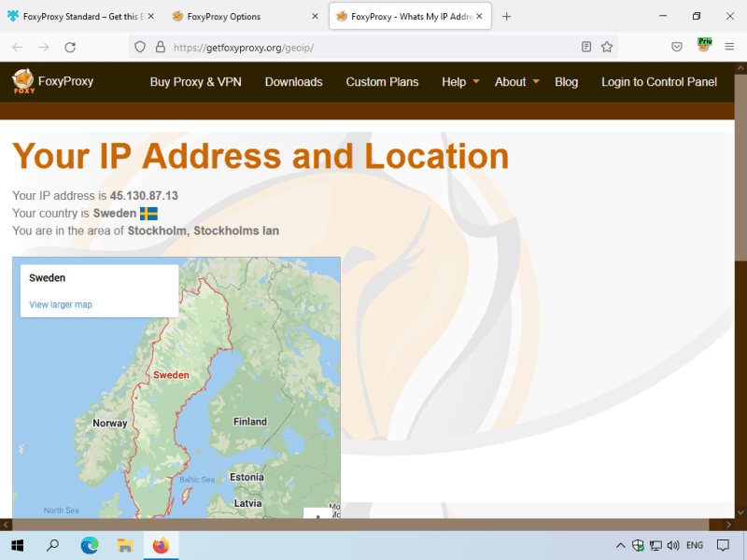
Task: Expand the Help dropdown menu
Action: click(460, 82)
